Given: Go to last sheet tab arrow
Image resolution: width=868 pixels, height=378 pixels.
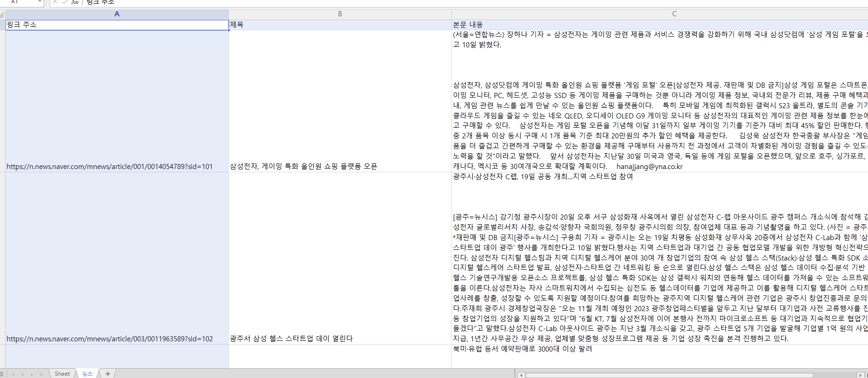Looking at the screenshot, I should coord(41,374).
